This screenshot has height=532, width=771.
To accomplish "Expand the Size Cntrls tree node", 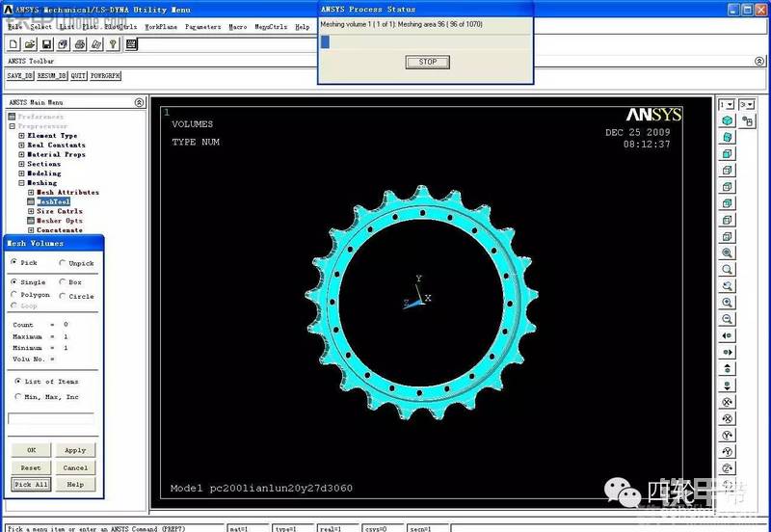I will point(31,211).
